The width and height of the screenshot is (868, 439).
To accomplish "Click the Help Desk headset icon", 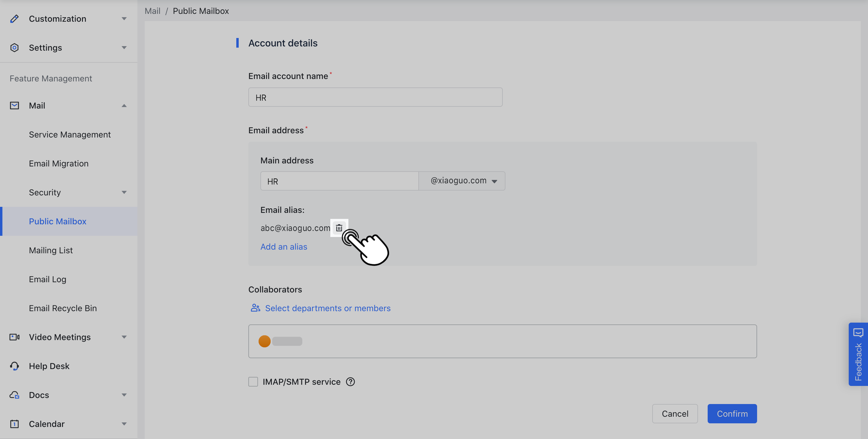I will tap(14, 366).
